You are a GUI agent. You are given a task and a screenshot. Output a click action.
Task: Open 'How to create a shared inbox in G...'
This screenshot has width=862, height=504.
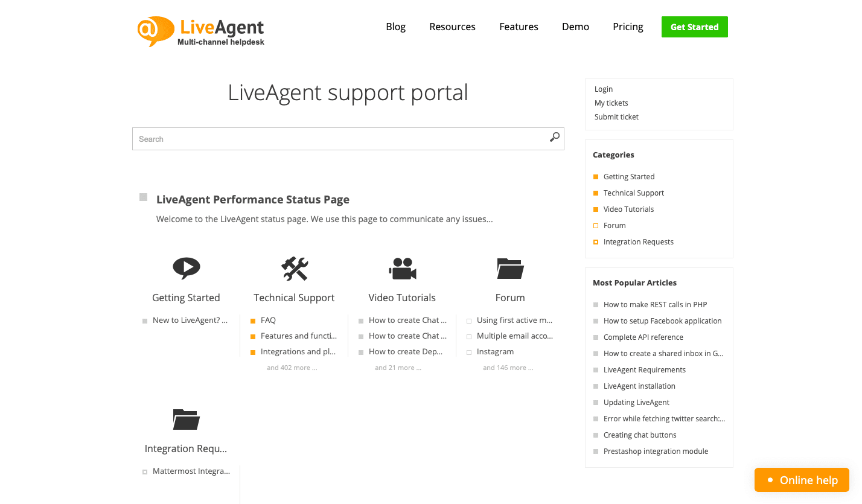pyautogui.click(x=663, y=353)
